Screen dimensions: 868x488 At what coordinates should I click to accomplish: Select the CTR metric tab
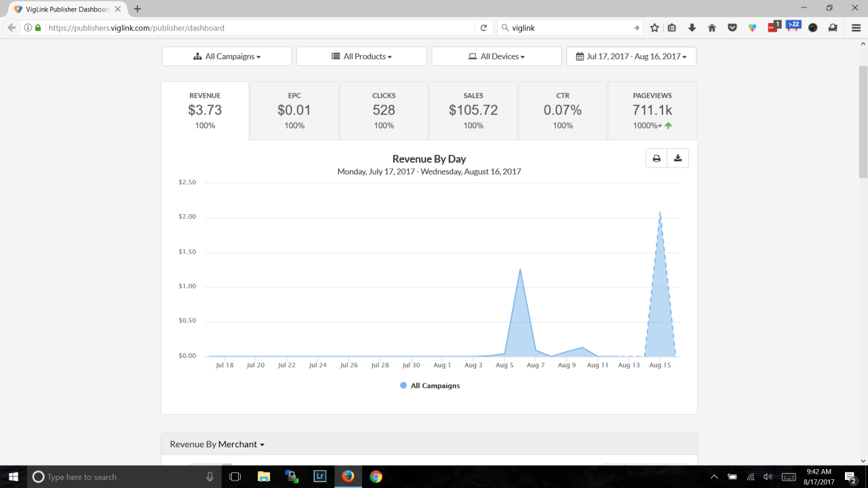pos(563,110)
